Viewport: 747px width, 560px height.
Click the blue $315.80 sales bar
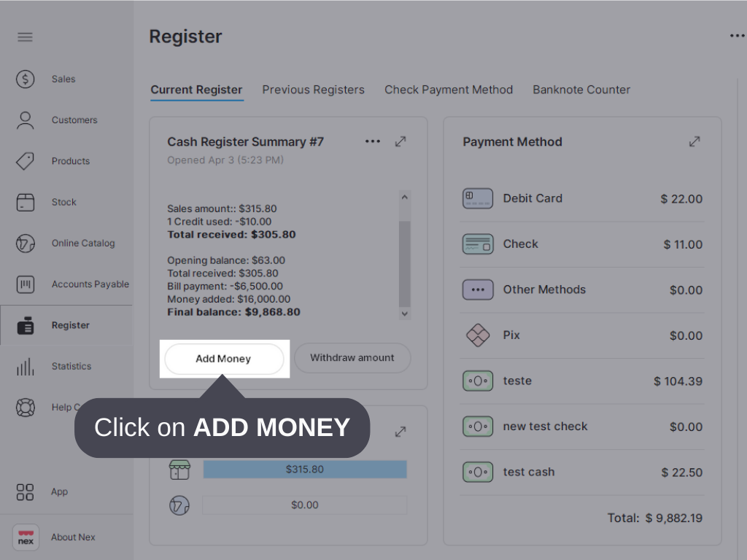(304, 470)
